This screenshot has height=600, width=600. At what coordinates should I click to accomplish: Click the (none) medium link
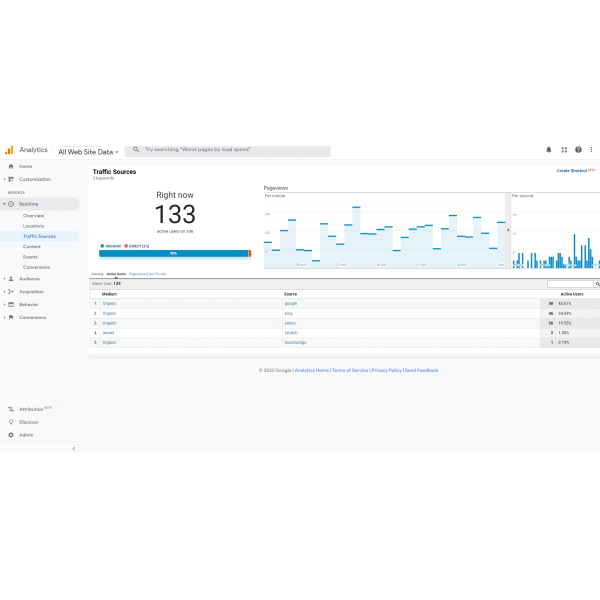point(108,333)
